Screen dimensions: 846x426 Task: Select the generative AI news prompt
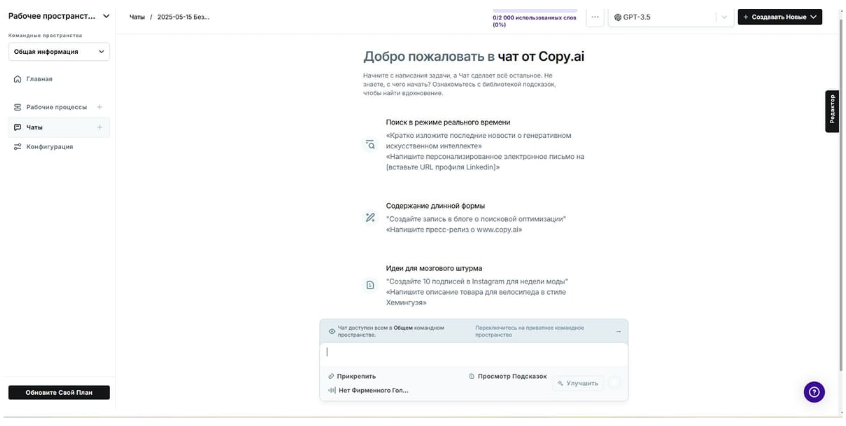point(479,141)
